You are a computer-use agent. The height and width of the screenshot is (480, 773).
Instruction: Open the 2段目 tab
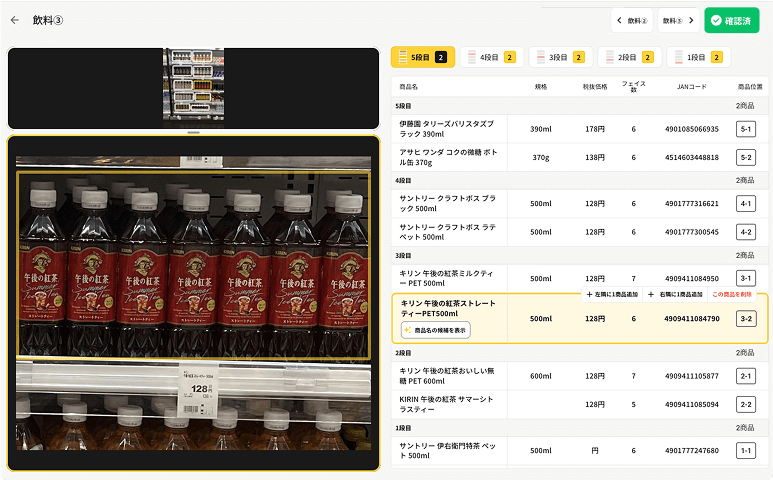pos(630,57)
